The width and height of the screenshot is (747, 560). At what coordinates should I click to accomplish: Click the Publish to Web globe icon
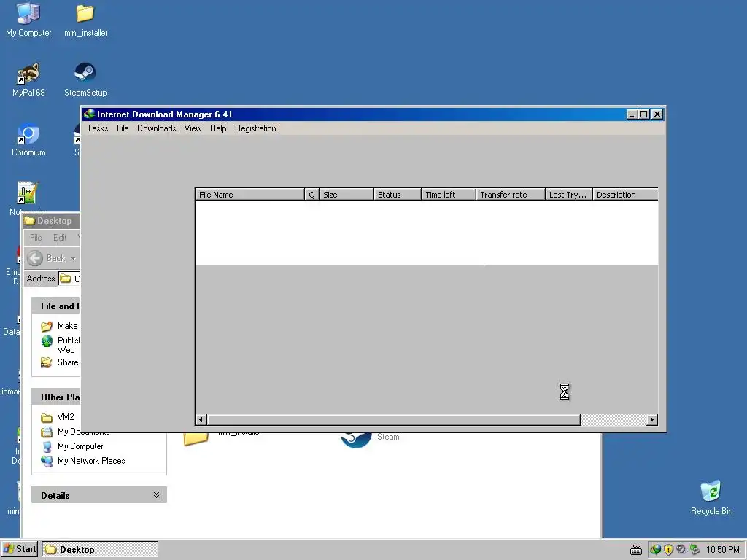[47, 341]
